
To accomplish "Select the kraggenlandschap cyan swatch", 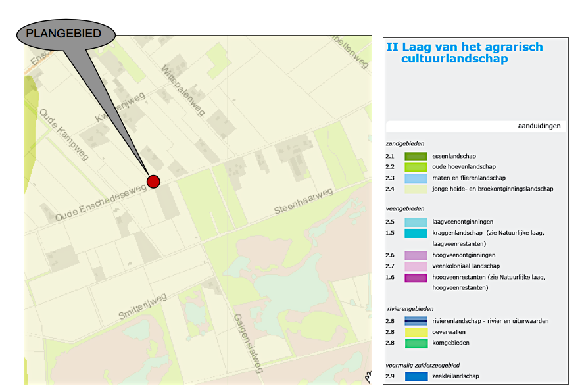I will tap(416, 233).
